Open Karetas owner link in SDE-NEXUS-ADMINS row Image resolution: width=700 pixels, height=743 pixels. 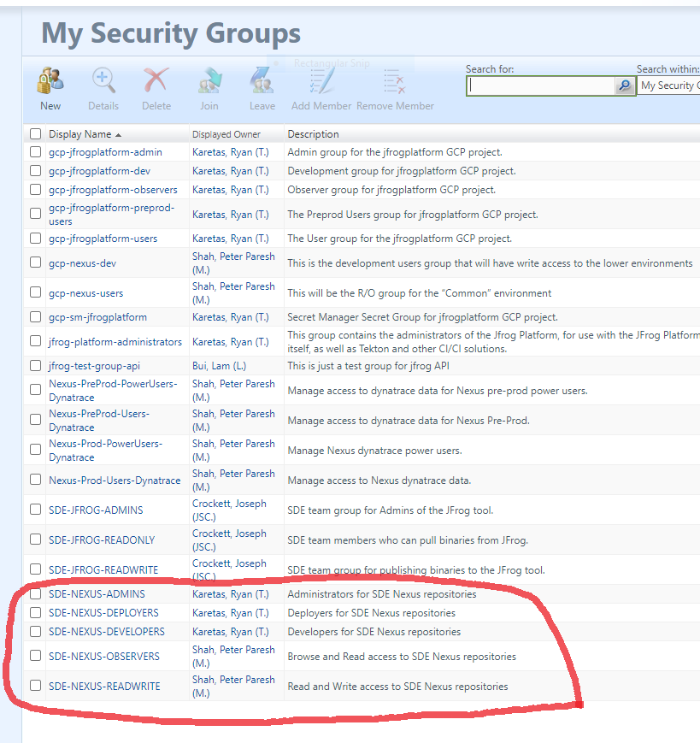pos(230,594)
